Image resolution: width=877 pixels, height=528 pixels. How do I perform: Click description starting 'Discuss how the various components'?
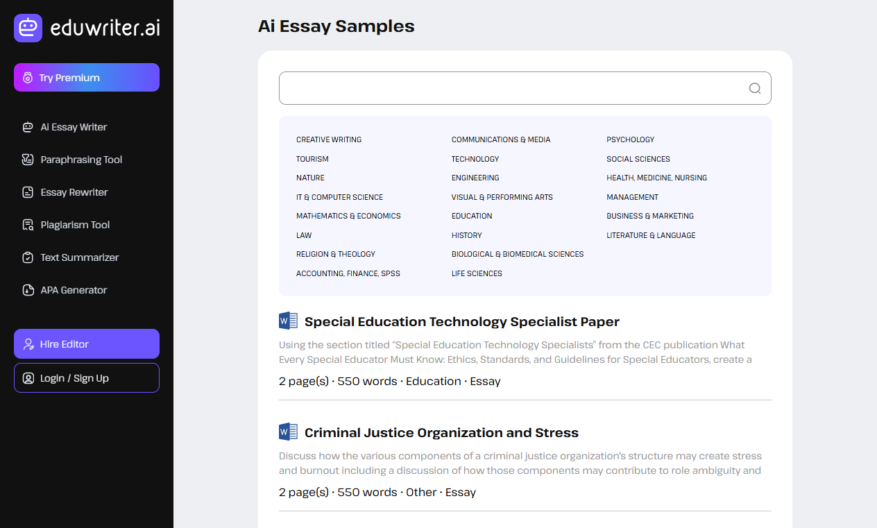tap(520, 463)
